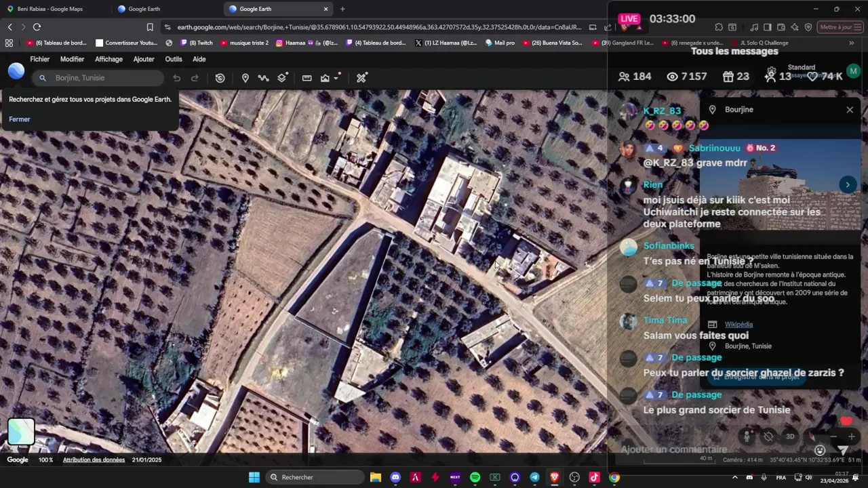Select the add placemark pin tool
This screenshot has width=868, height=488.
pos(245,78)
